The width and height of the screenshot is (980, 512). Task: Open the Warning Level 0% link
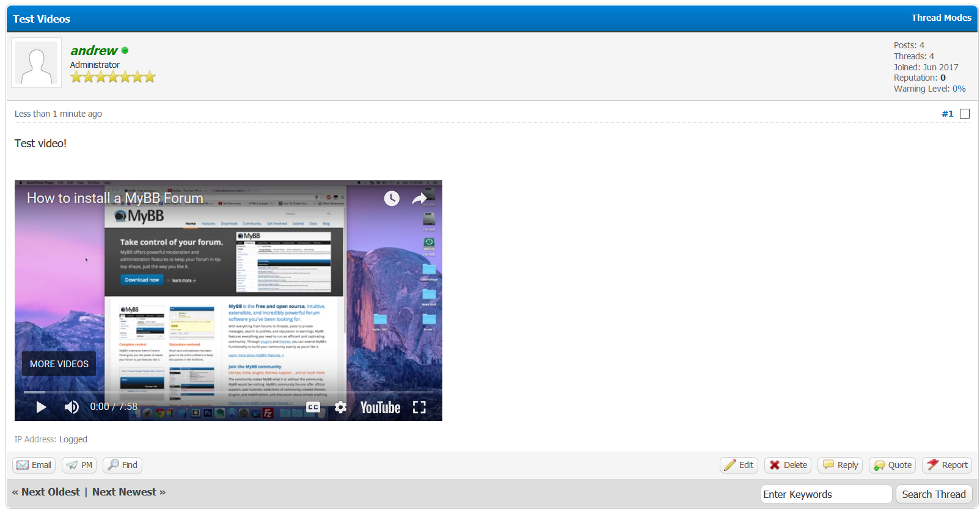click(959, 89)
